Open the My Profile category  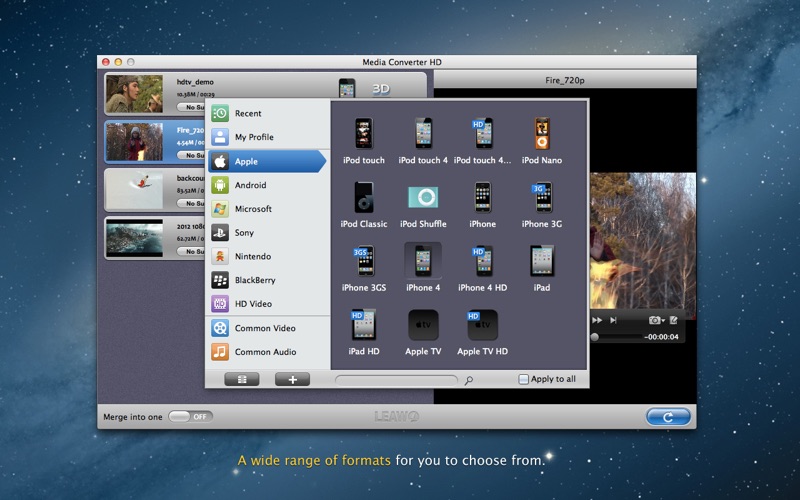[x=268, y=137]
